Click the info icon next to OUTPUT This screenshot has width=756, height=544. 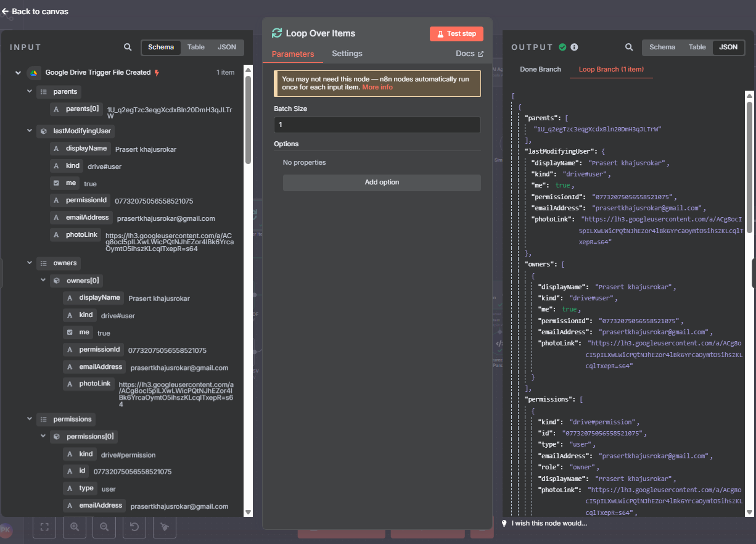[x=574, y=47]
